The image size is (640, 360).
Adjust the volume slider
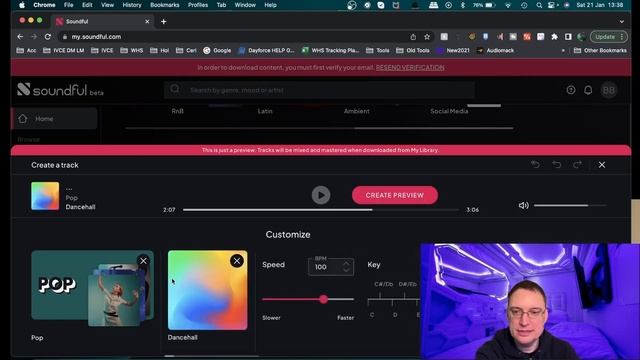coord(570,205)
